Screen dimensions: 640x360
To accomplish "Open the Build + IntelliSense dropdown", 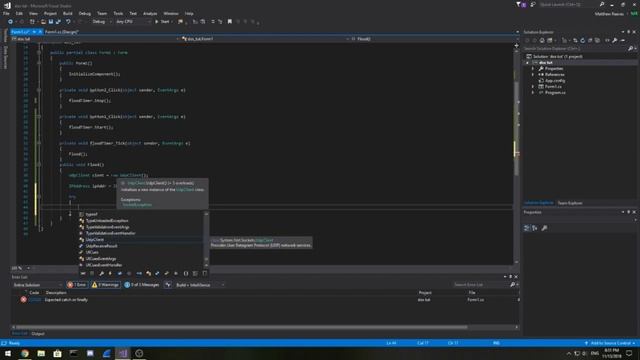I will click(200, 285).
